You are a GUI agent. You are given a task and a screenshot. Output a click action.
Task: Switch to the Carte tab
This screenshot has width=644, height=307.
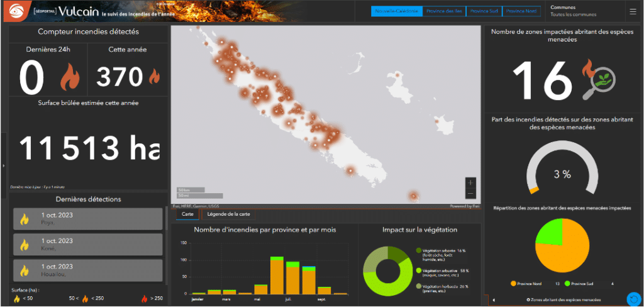click(187, 214)
